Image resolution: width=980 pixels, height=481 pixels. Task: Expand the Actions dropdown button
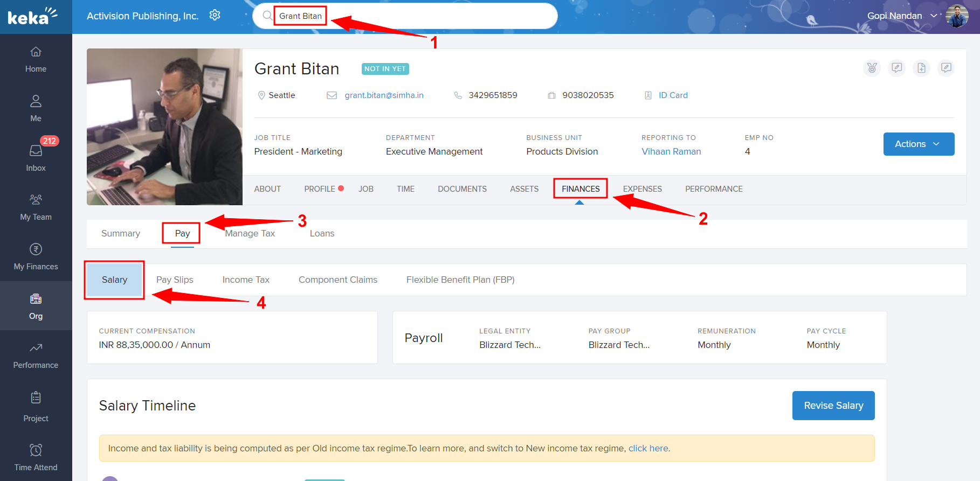coord(918,144)
